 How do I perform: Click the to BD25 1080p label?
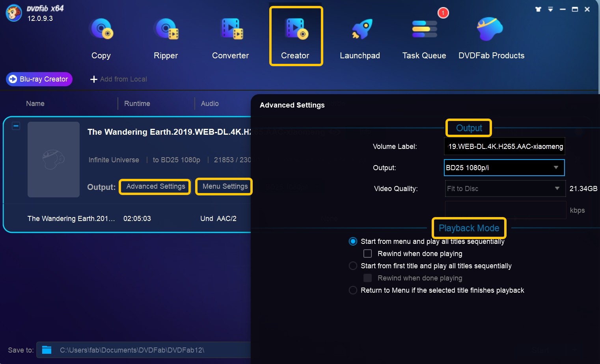click(x=176, y=160)
